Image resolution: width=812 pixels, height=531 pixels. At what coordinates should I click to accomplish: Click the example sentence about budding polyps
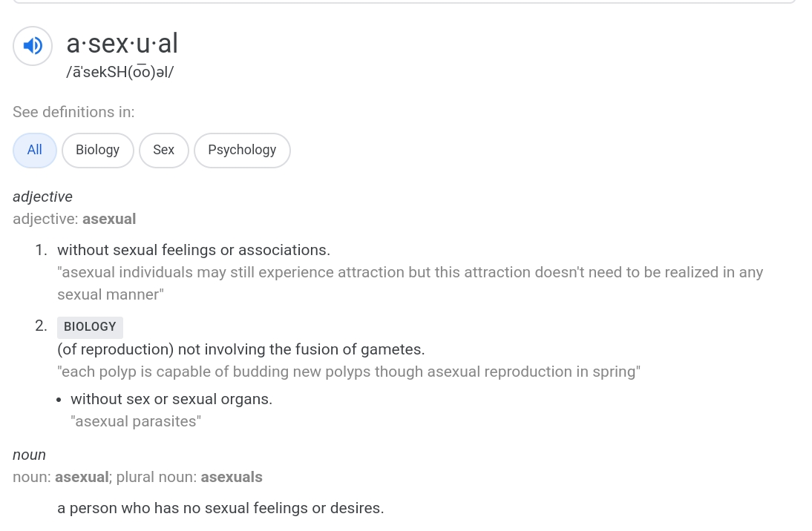point(349,372)
